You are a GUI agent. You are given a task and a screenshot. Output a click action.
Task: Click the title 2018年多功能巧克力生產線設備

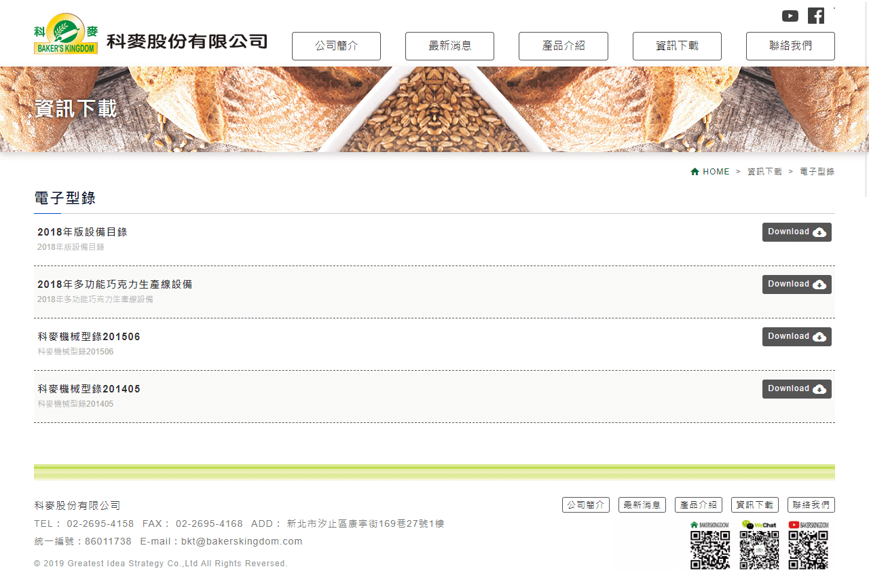115,284
